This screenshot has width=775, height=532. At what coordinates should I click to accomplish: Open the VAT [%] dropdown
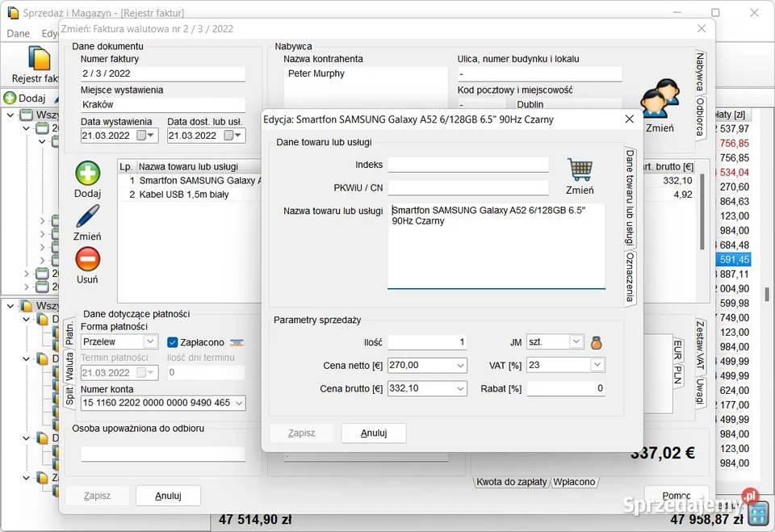(597, 366)
